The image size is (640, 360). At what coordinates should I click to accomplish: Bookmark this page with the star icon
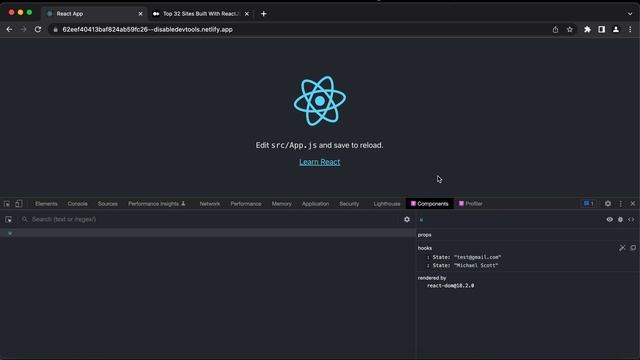click(x=569, y=29)
